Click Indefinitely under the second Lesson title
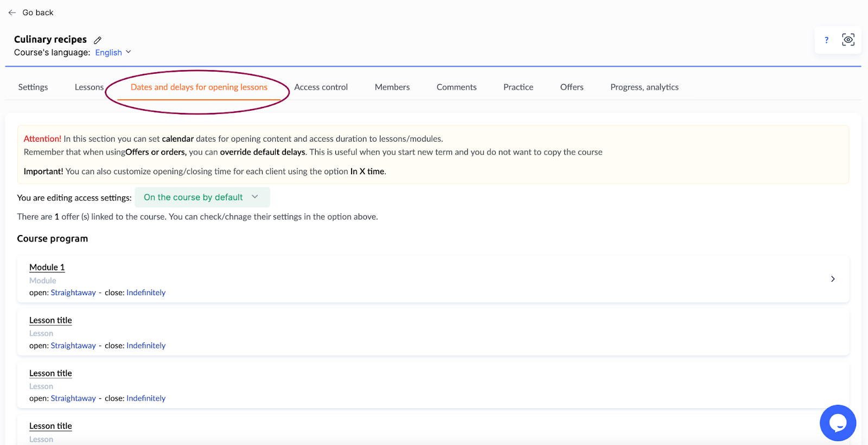The image size is (868, 445). (146, 398)
